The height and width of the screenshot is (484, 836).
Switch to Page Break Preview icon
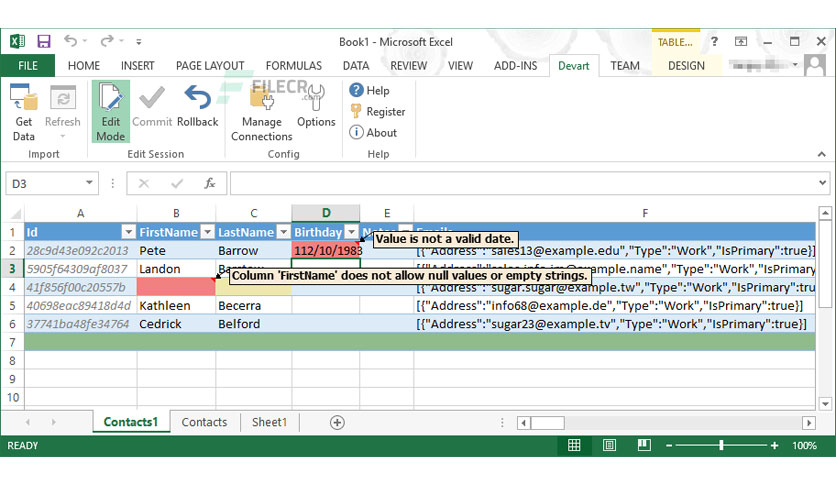644,445
